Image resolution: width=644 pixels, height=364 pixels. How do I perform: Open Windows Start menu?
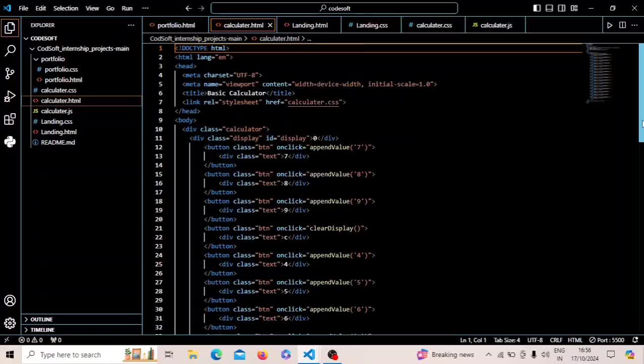[x=10, y=354]
